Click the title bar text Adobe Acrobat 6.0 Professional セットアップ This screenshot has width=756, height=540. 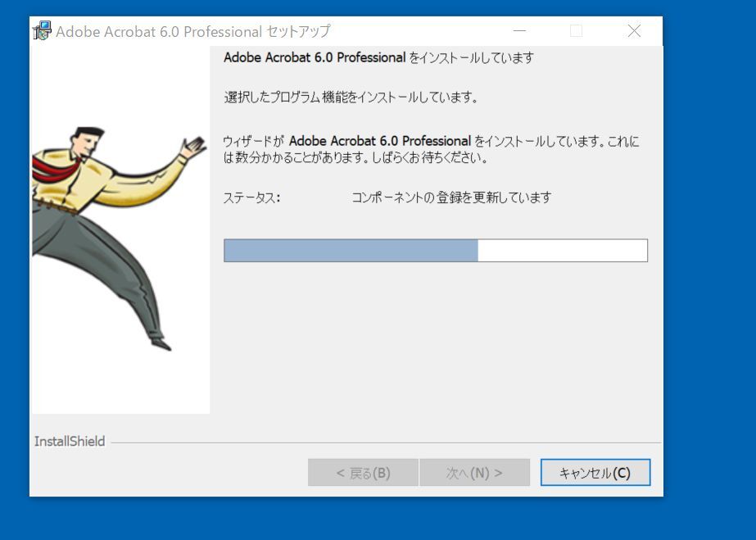(192, 31)
